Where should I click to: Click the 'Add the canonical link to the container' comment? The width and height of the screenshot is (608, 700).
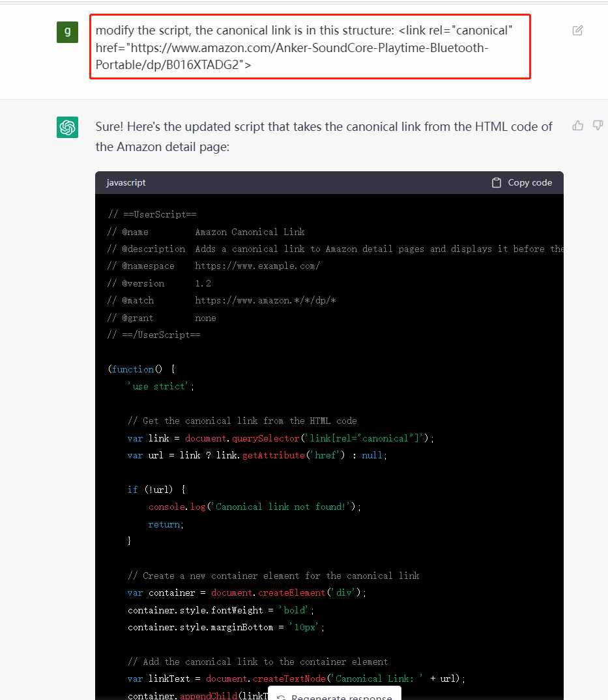pyautogui.click(x=258, y=662)
